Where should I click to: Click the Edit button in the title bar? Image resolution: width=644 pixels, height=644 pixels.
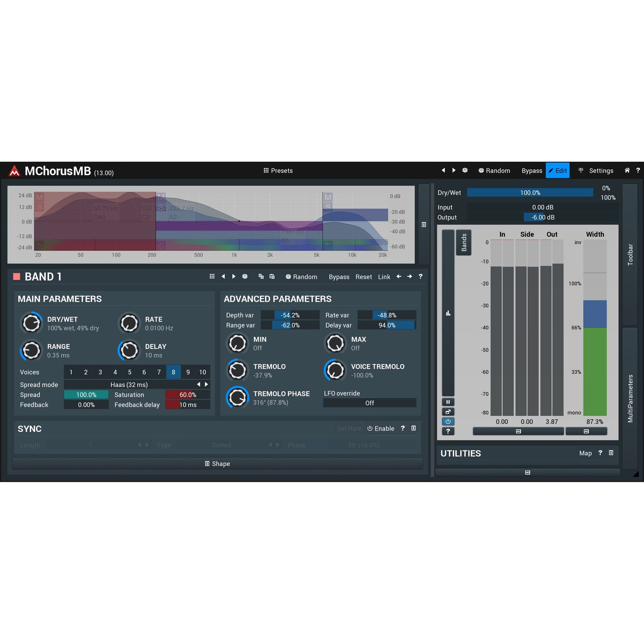pos(558,170)
